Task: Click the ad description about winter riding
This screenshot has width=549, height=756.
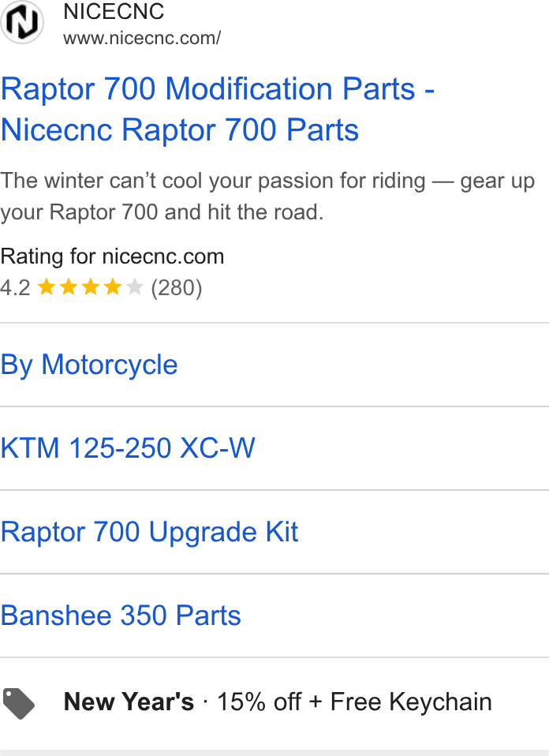Action: [267, 196]
